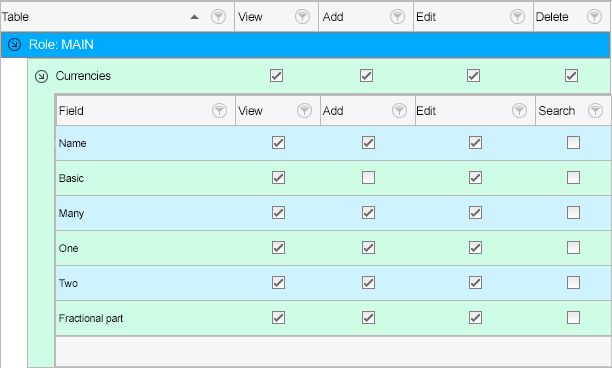The width and height of the screenshot is (612, 368).
Task: Uncheck View for the Two field
Action: [x=278, y=283]
